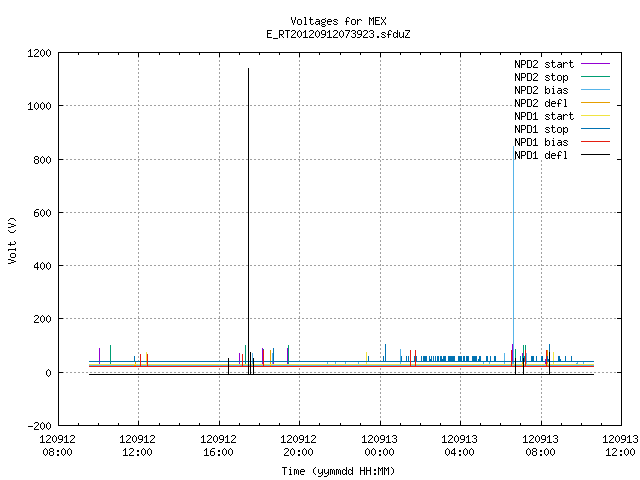The image size is (640, 480).
Task: Click the orange NPD2 defl legend line
Action: point(595,103)
